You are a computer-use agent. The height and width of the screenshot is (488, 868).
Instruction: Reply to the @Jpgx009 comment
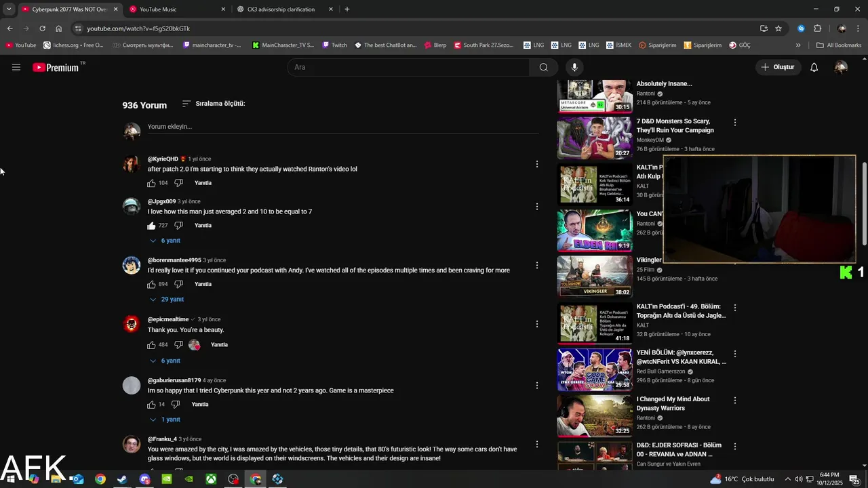203,225
